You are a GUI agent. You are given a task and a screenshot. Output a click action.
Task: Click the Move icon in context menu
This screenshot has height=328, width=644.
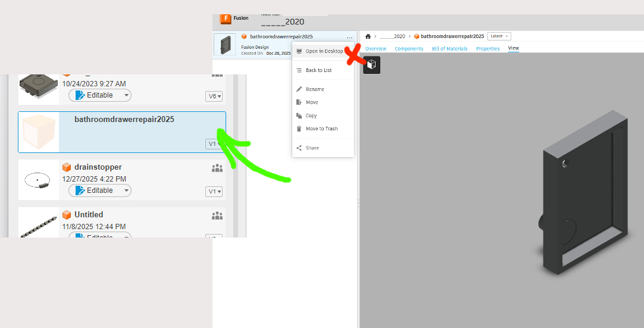[299, 102]
